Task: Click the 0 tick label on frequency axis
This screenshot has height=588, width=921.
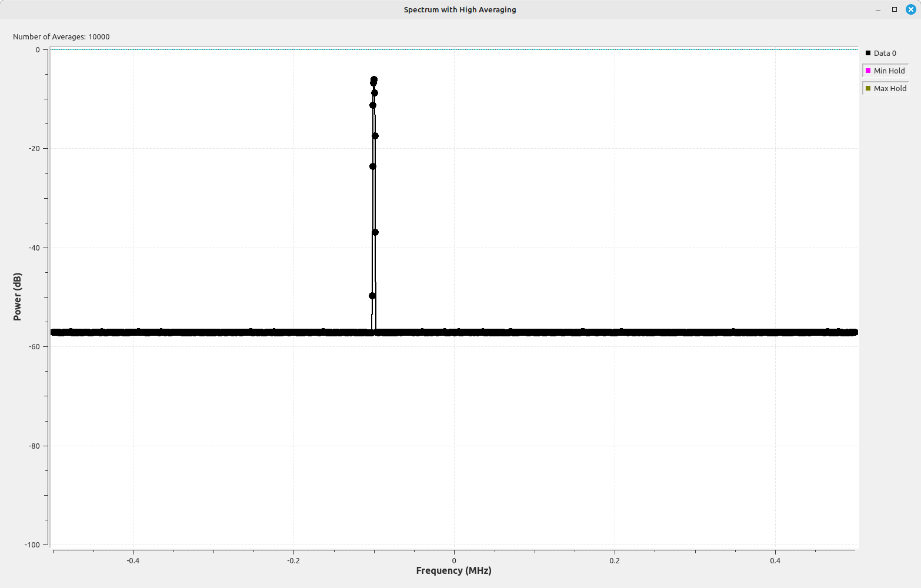Action: (454, 560)
